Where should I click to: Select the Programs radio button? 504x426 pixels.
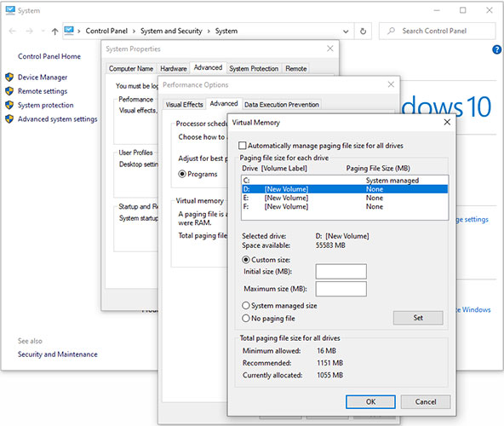(182, 174)
